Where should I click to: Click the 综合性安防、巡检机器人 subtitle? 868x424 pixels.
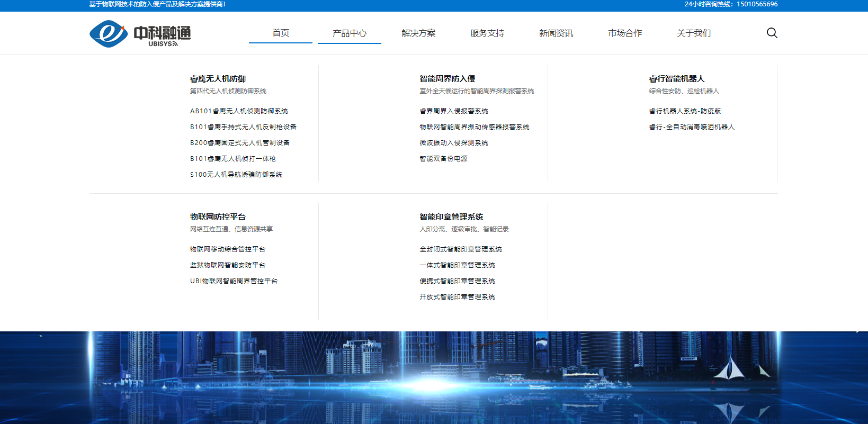(684, 91)
